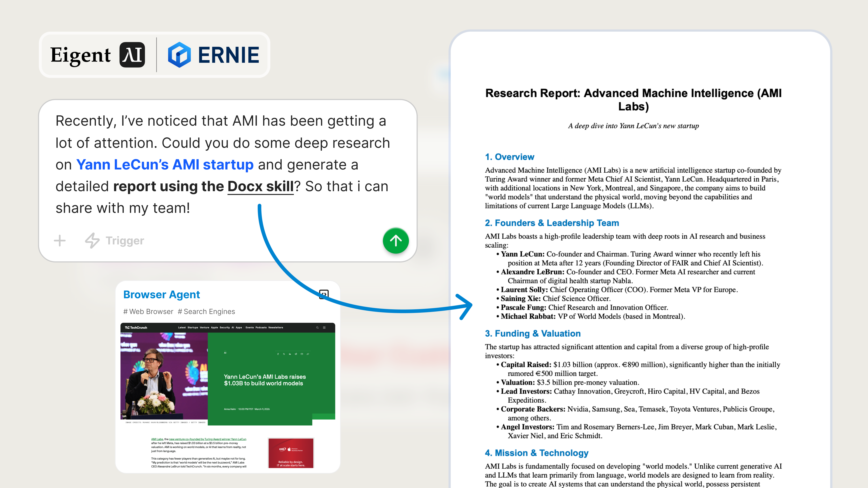Share the article on Reddit
868x488 pixels.
296,354
